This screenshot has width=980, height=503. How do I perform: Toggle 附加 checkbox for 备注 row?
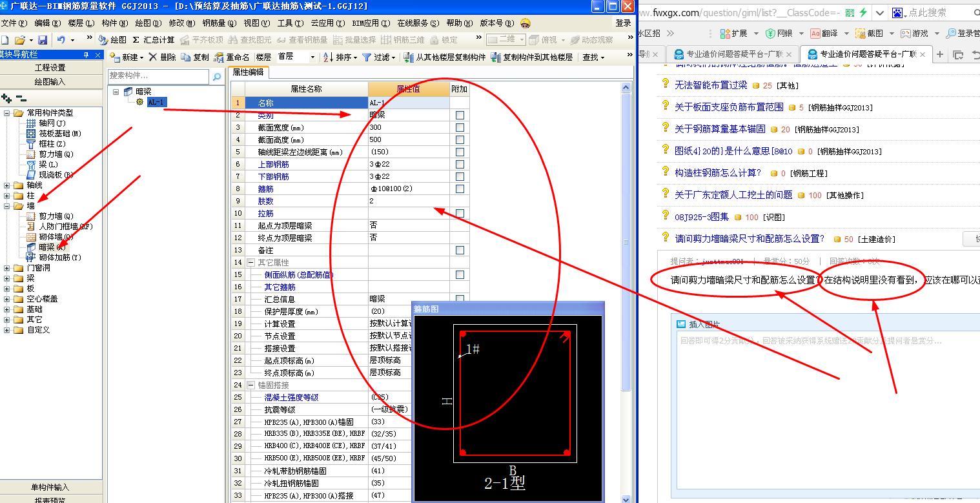coord(460,250)
